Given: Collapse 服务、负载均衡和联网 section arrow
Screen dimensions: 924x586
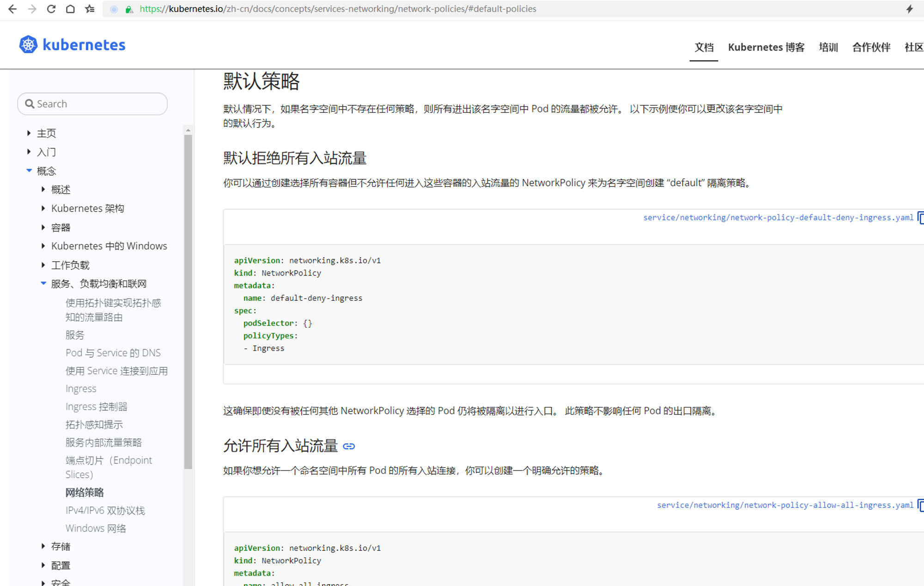Looking at the screenshot, I should pos(43,283).
